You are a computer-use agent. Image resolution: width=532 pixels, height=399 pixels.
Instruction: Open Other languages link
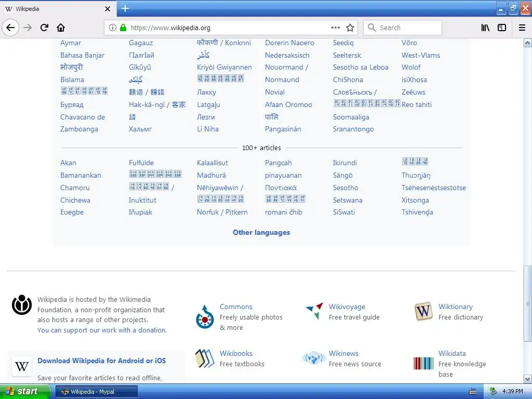pyautogui.click(x=261, y=232)
